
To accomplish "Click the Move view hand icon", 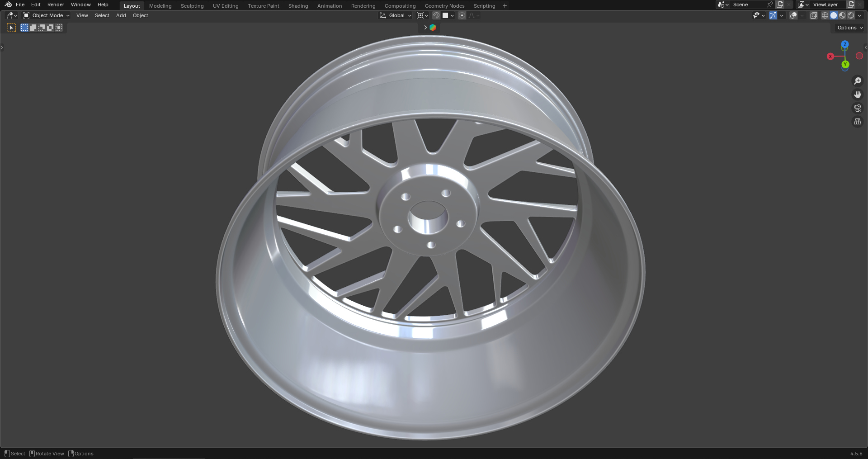I will tap(858, 95).
